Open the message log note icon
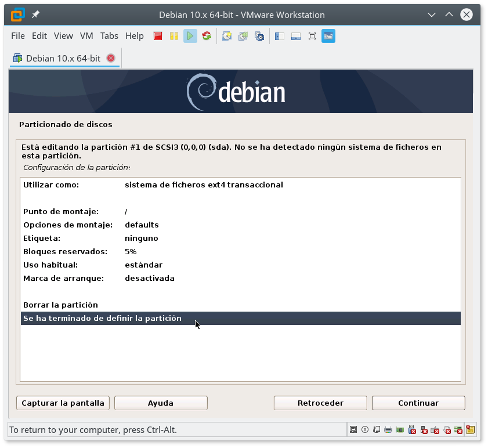Image resolution: width=488 pixels, height=448 pixels. click(470, 429)
